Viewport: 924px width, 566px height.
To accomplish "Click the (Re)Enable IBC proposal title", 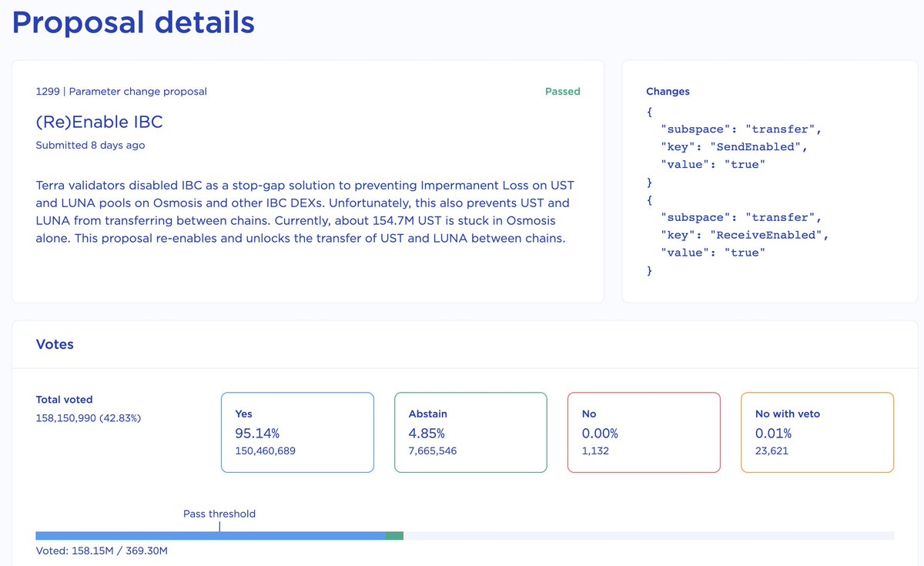I will point(99,122).
